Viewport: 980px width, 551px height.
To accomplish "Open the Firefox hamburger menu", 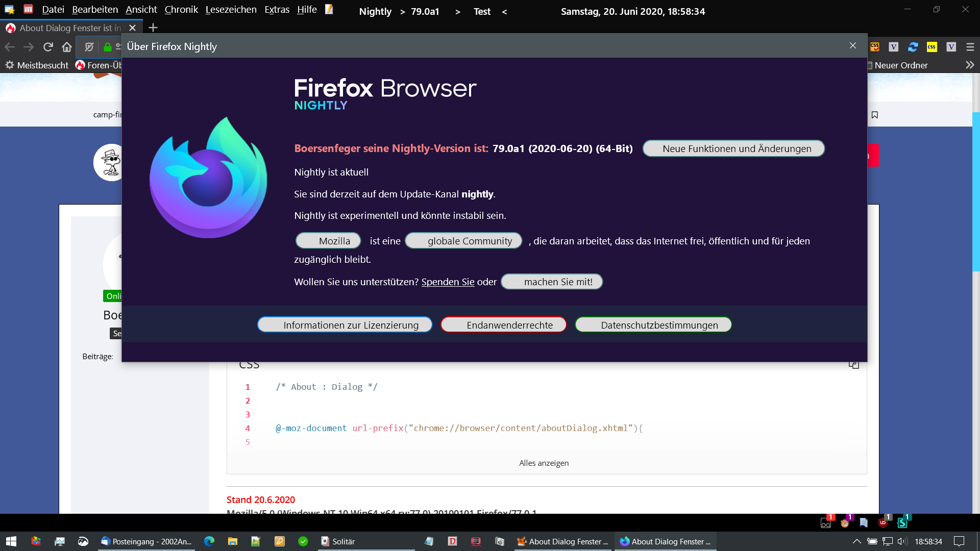I will point(970,47).
